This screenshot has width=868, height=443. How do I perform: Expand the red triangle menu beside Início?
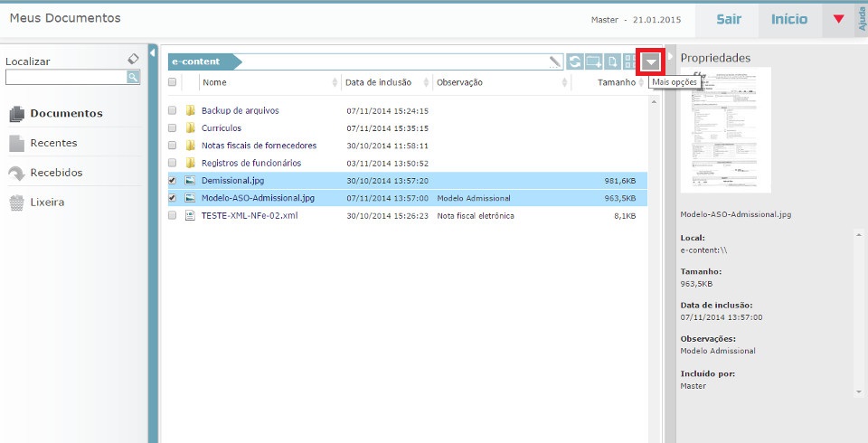pyautogui.click(x=838, y=19)
